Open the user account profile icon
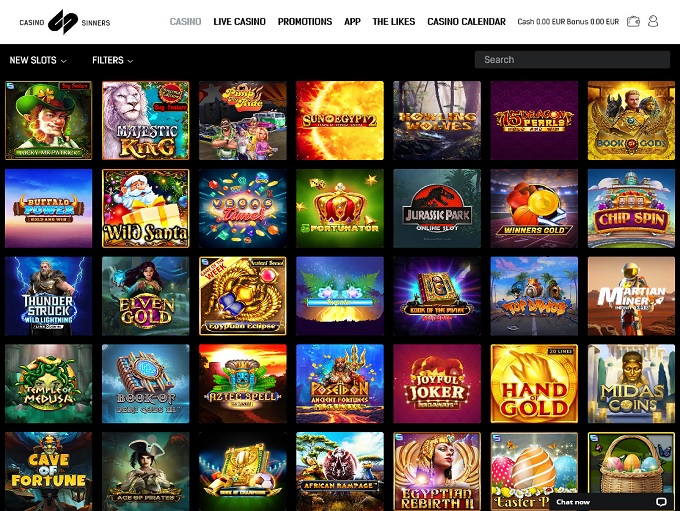Viewport: 680px width, 511px height. click(653, 21)
